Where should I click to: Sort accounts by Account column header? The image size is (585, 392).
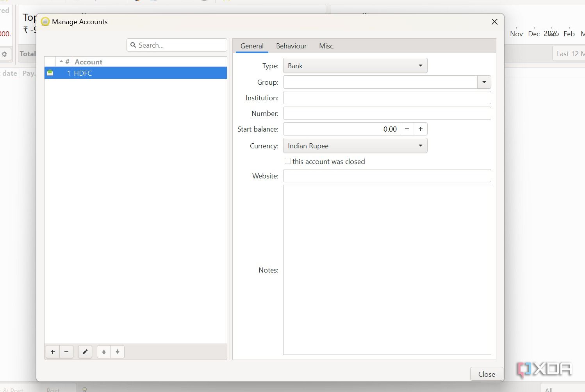(x=150, y=62)
